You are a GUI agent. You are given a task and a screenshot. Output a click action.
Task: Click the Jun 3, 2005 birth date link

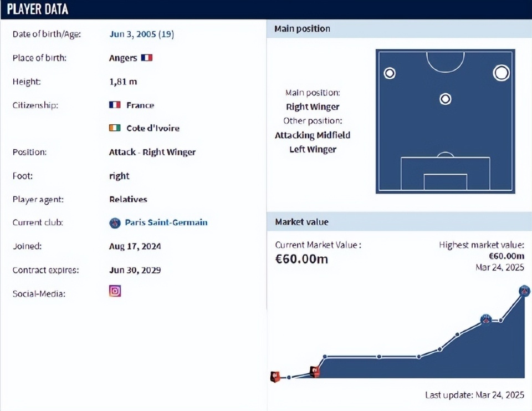click(x=141, y=34)
